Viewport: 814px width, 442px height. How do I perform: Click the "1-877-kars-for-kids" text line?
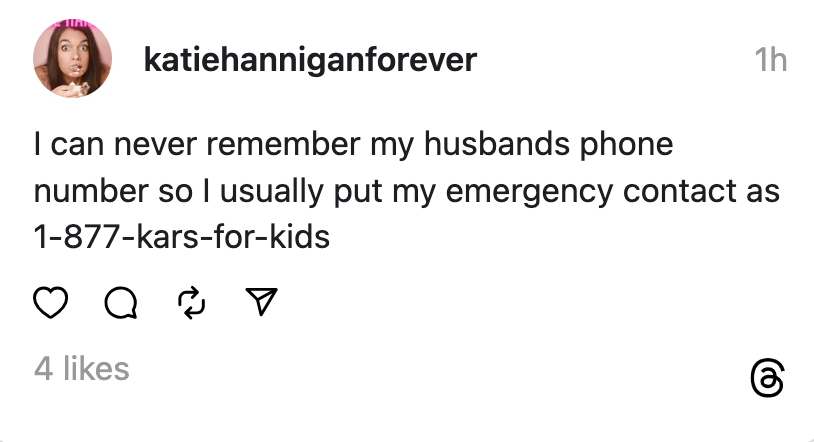point(182,238)
